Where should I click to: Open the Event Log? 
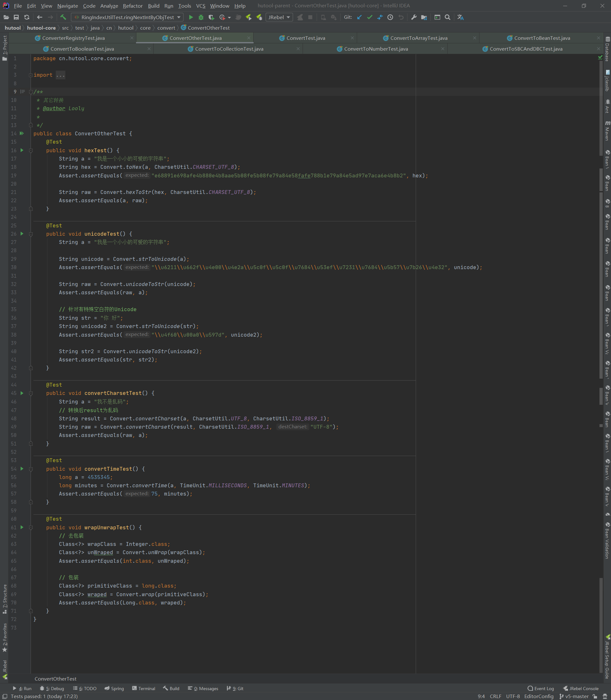[540, 689]
